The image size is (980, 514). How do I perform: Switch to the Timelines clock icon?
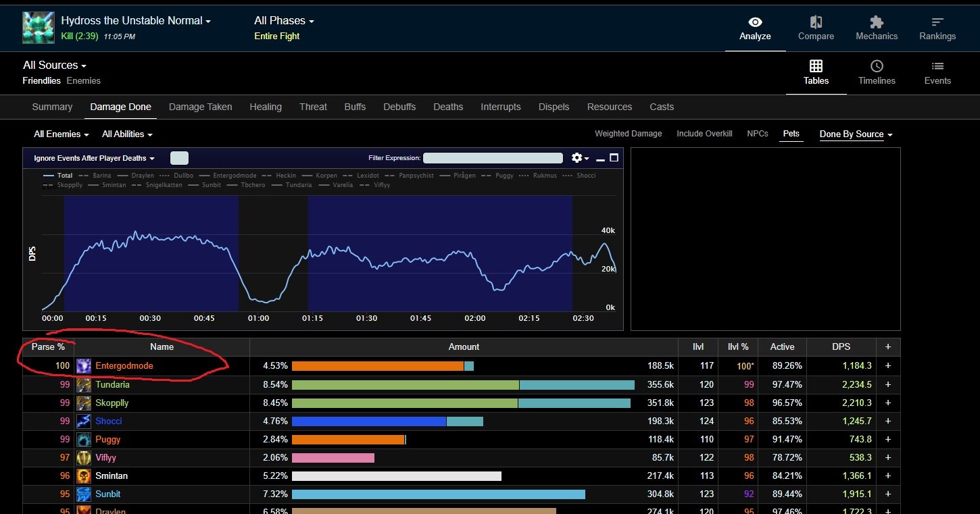(x=877, y=66)
